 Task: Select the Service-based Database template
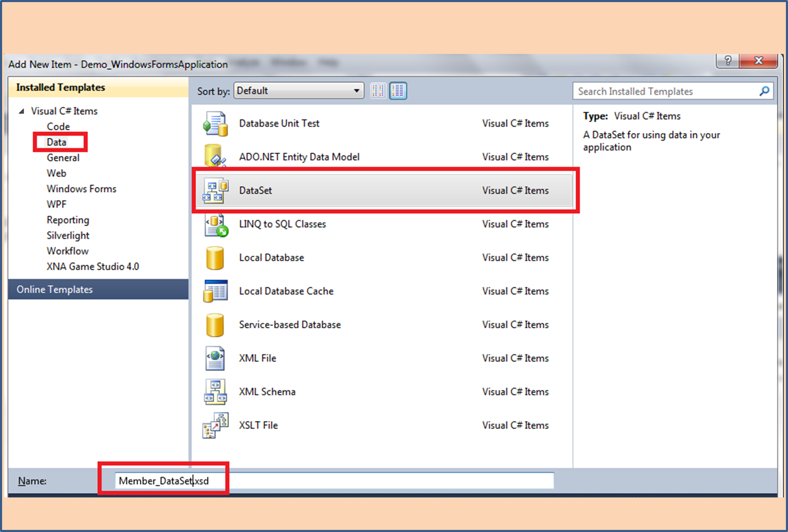click(x=290, y=324)
